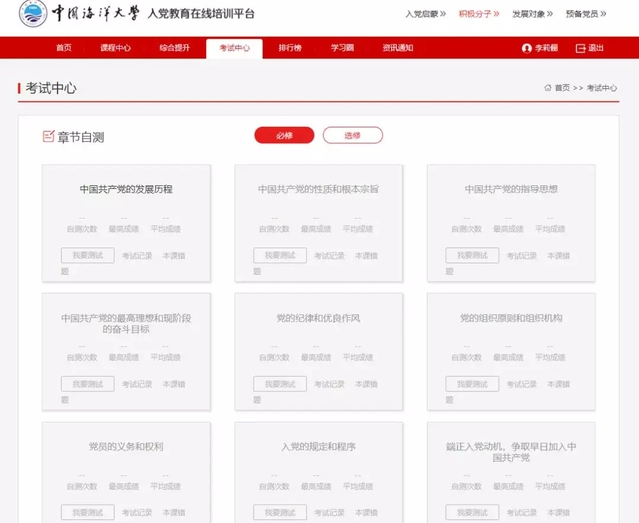Open 考试记录 for 中国共产党的指导思想
The width and height of the screenshot is (639, 523).
pyautogui.click(x=521, y=256)
